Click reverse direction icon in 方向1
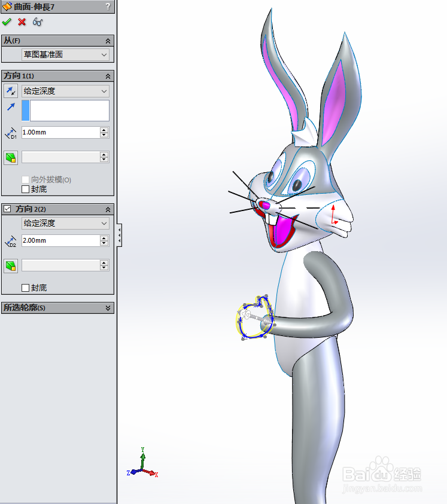Viewport: 447px width, 504px height. coord(11,91)
